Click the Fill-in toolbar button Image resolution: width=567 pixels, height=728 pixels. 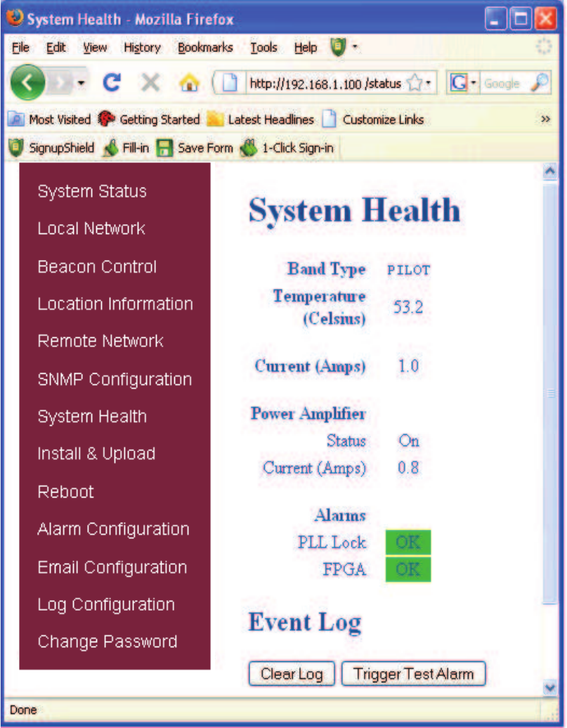click(126, 148)
